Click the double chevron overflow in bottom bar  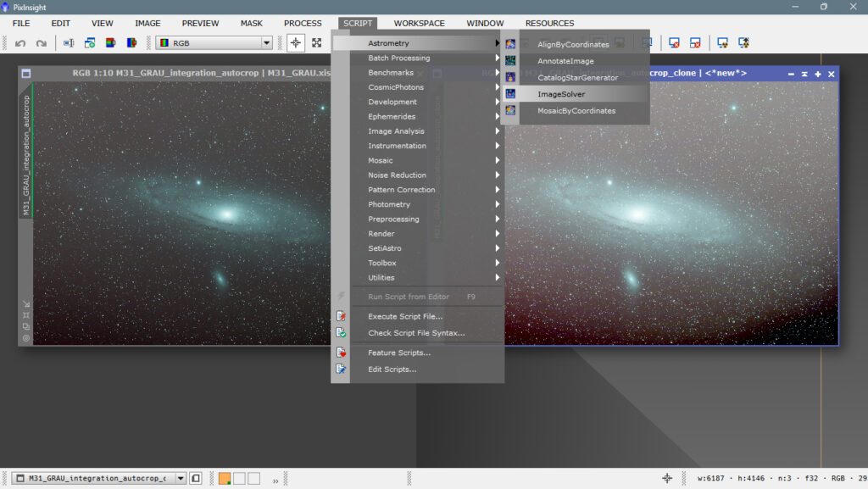[x=275, y=481]
